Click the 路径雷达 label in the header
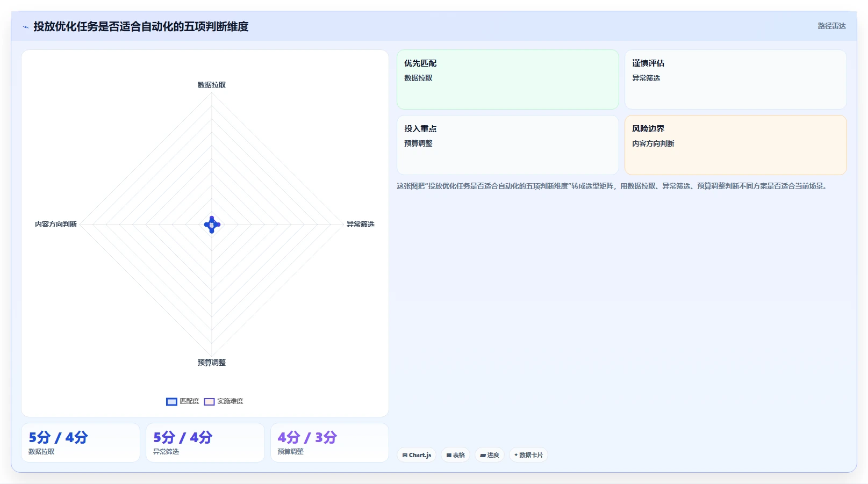This screenshot has height=484, width=868. pyautogui.click(x=831, y=26)
